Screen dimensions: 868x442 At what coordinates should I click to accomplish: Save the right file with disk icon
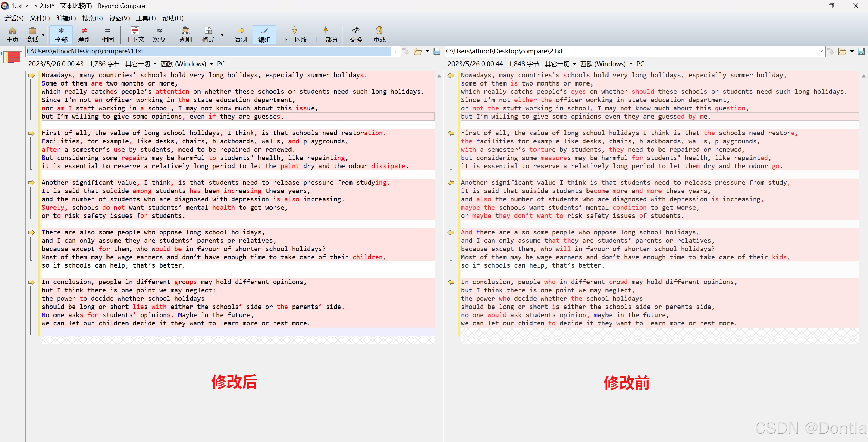click(x=861, y=51)
